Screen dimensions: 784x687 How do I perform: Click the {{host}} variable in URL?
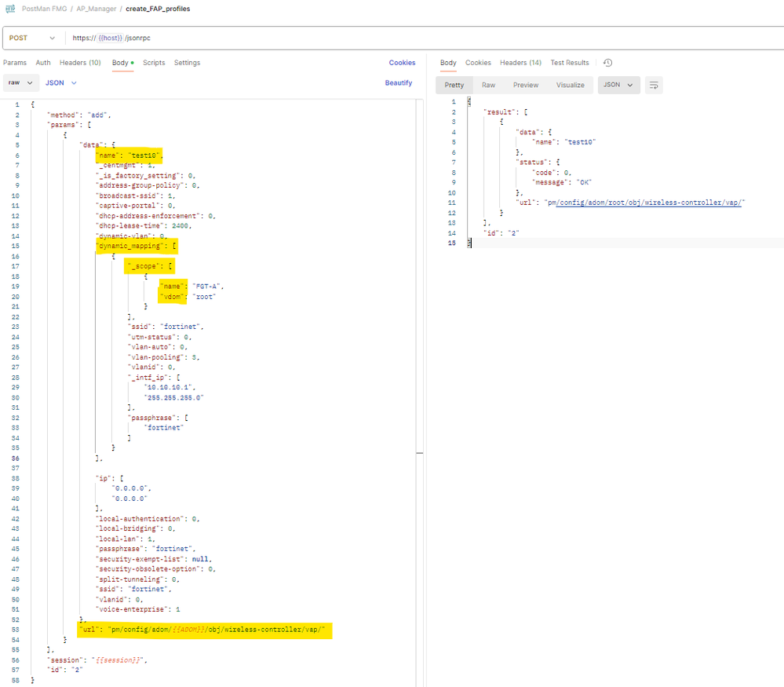tap(111, 38)
